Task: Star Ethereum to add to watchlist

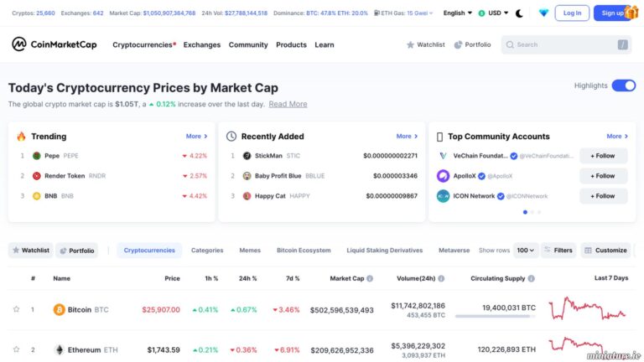Action: 16,349
